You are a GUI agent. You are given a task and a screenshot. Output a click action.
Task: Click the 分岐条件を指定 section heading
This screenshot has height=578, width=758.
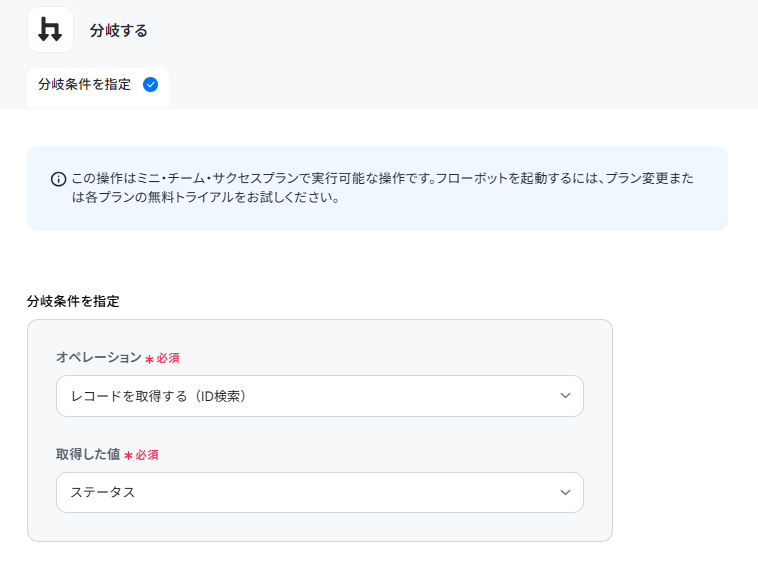click(x=73, y=301)
